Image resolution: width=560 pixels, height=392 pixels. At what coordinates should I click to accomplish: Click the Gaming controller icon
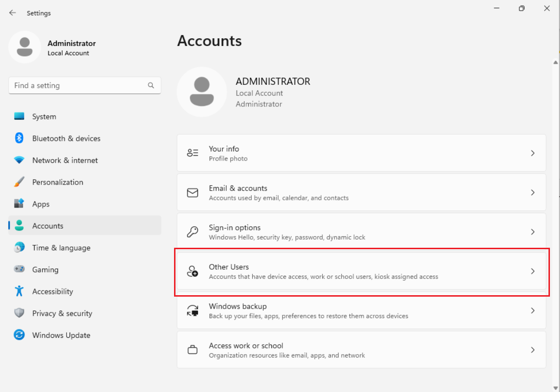(19, 269)
